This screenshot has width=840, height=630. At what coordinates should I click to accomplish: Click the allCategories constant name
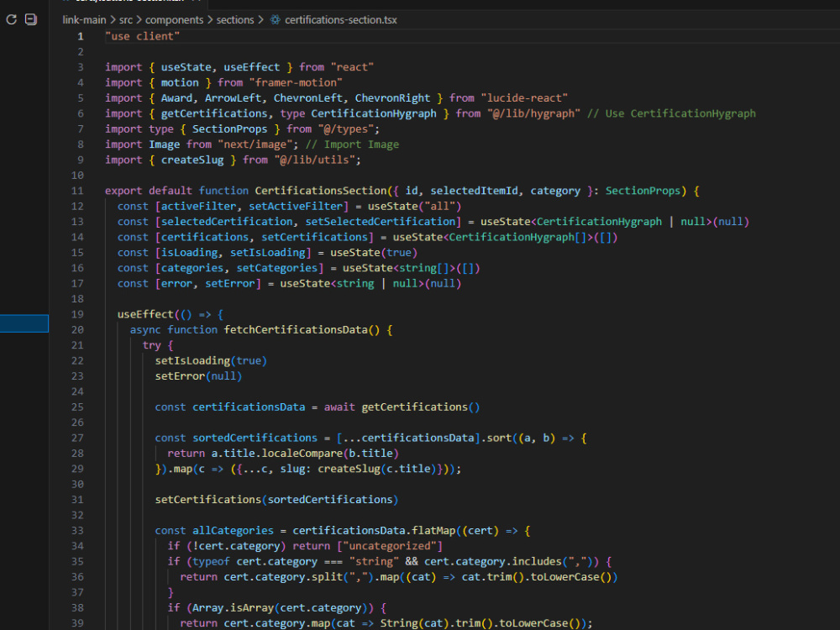[233, 531]
